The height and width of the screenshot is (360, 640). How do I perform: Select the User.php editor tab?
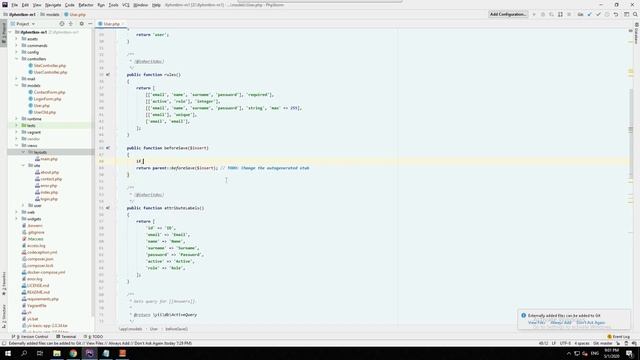pos(111,24)
